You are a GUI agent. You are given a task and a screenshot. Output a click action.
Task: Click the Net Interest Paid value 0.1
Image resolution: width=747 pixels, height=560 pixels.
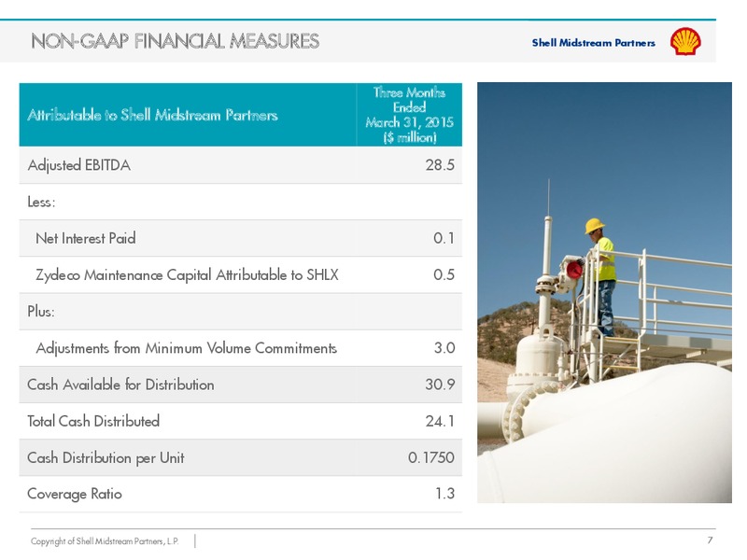444,238
